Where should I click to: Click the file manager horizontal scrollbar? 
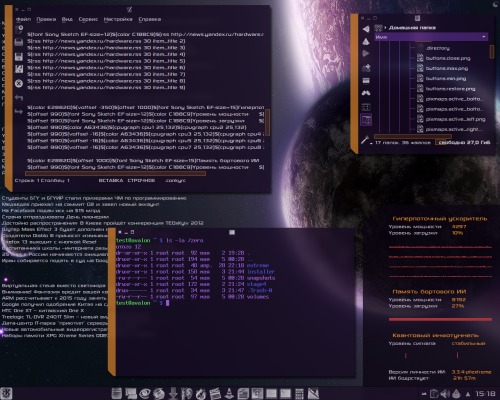[x=413, y=136]
